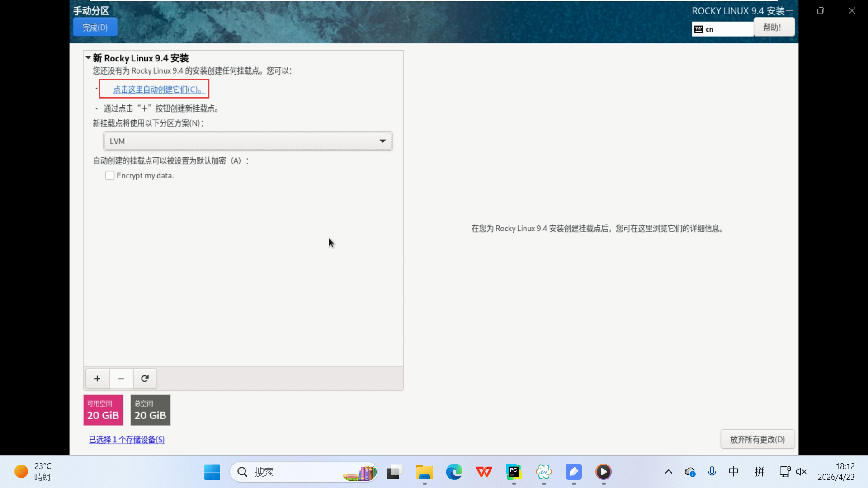
Task: Click the 完成(D) done button
Action: pyautogui.click(x=95, y=28)
